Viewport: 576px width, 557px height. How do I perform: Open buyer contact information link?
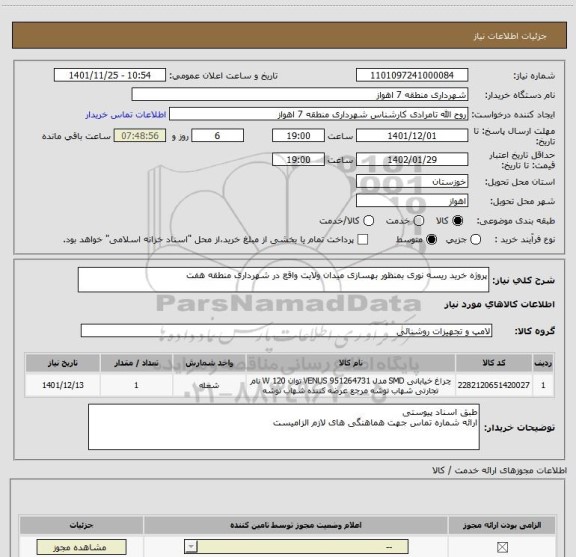pyautogui.click(x=126, y=115)
